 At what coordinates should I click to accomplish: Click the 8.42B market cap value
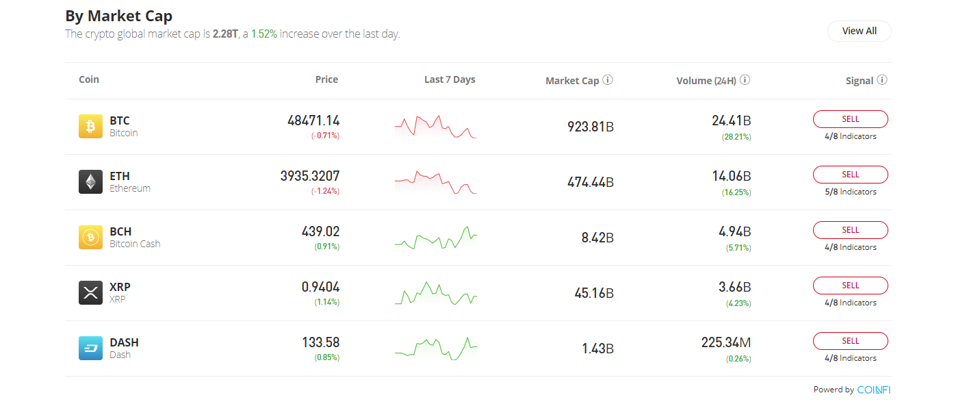click(x=598, y=238)
